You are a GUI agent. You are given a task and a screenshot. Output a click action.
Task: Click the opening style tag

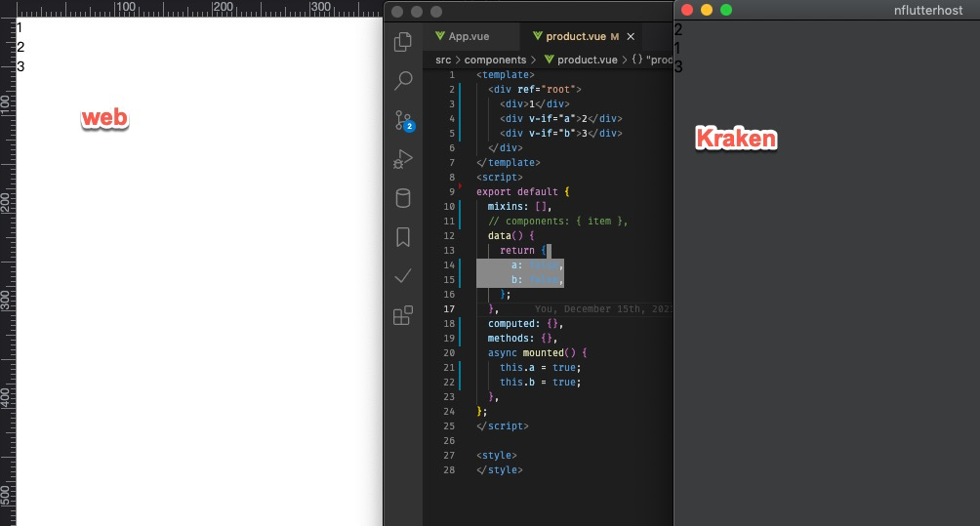(x=496, y=456)
